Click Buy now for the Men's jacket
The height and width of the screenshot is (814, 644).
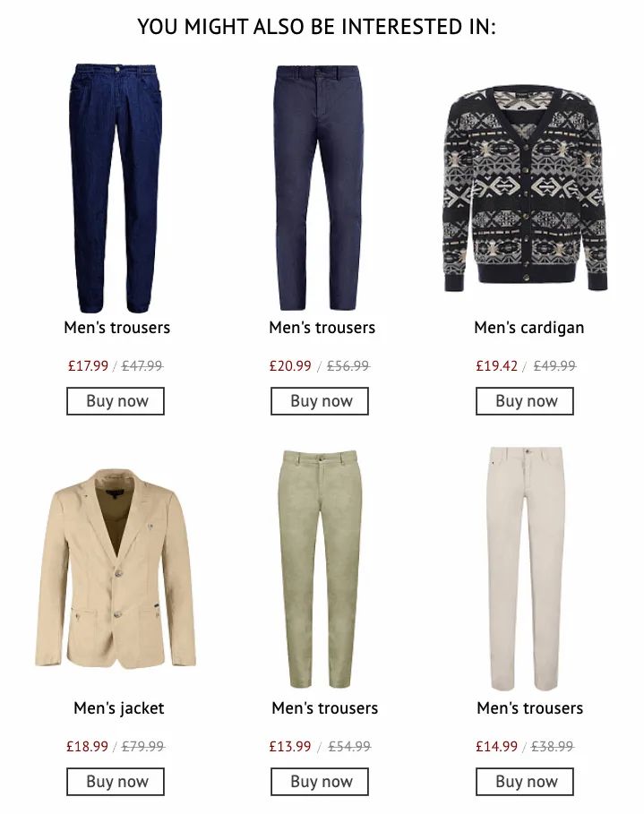(116, 781)
